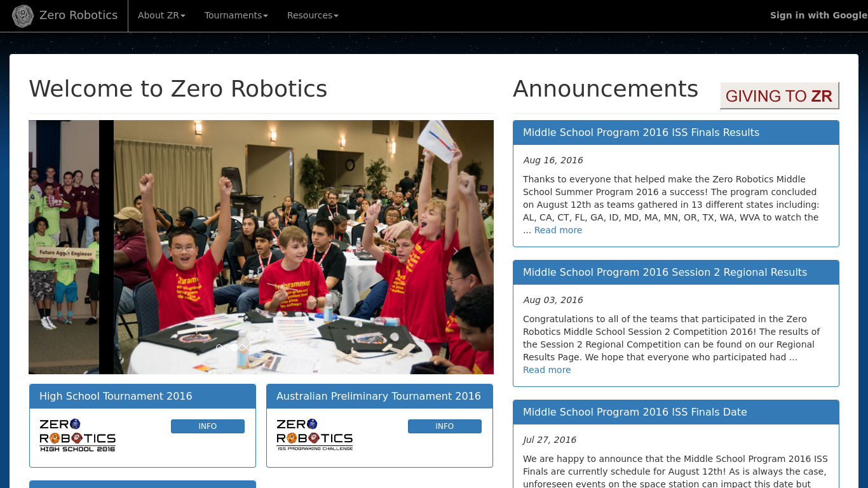Click the Zero Robotics logo icon
The width and height of the screenshot is (868, 488).
coord(22,15)
